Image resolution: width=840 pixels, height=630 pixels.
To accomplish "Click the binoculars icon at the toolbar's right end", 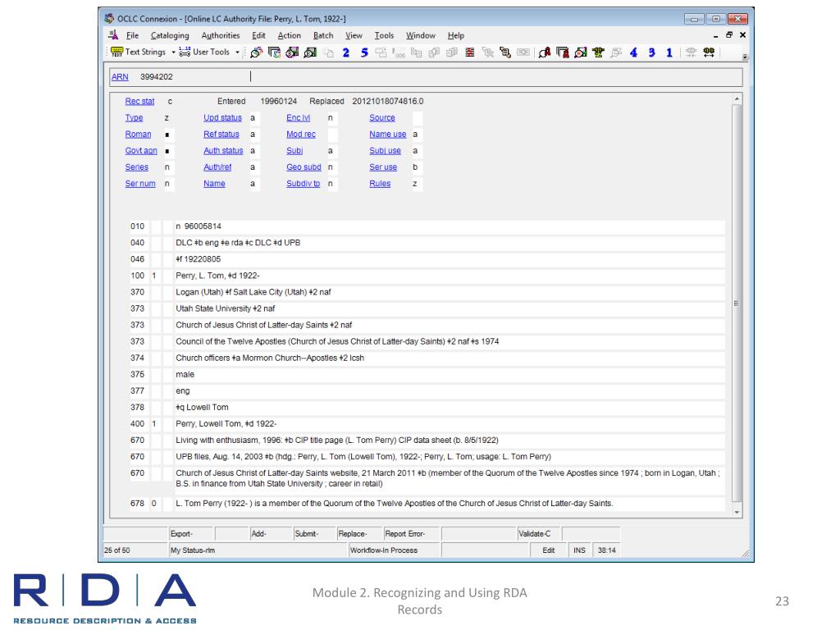I will click(x=709, y=52).
